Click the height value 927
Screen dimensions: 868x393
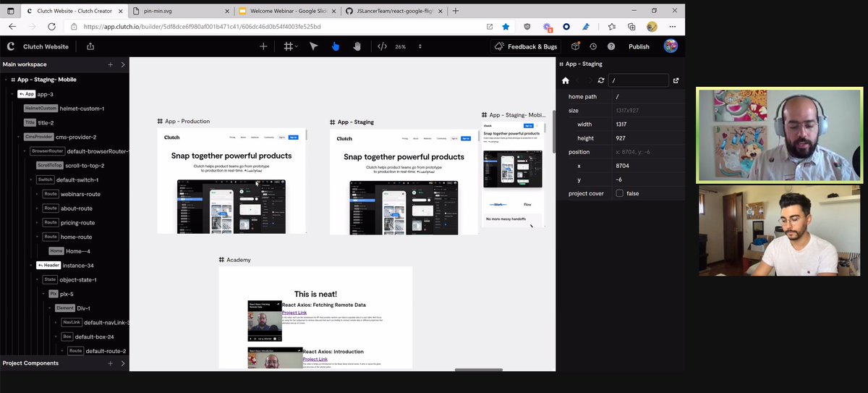620,138
